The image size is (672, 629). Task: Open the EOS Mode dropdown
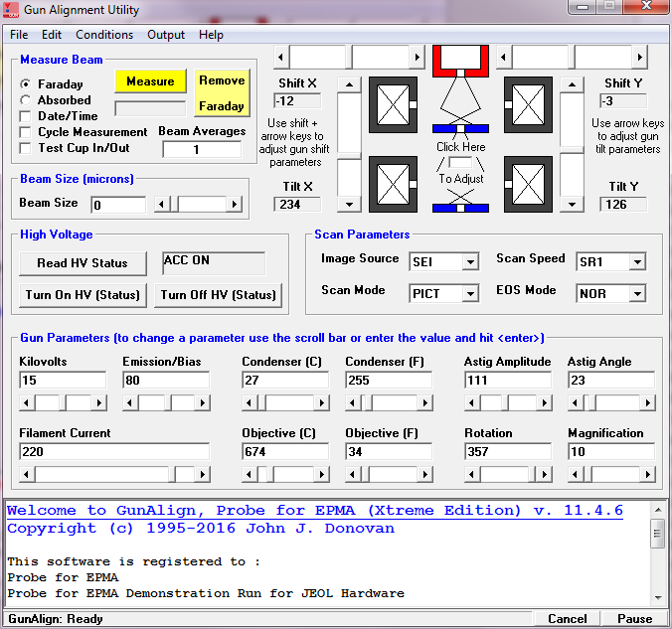[636, 294]
